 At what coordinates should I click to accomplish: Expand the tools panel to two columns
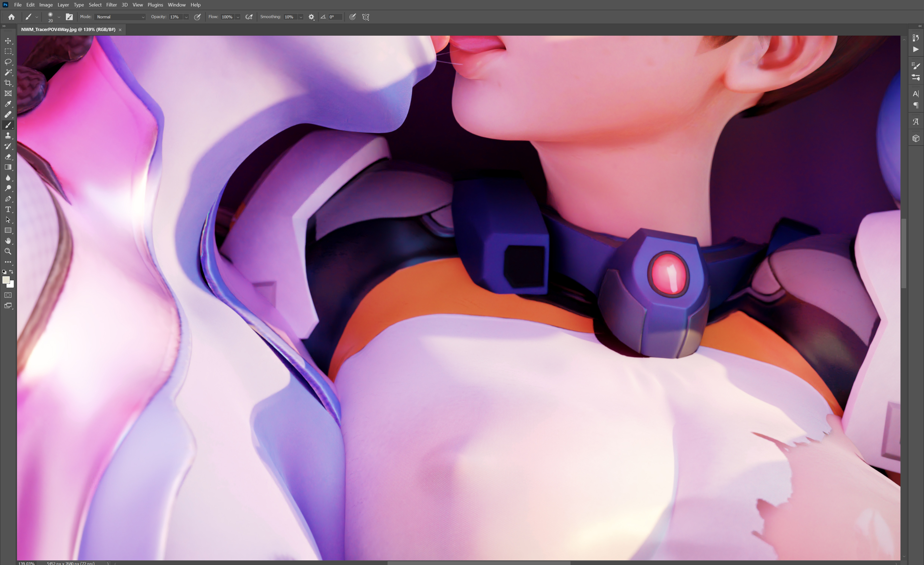[4, 26]
